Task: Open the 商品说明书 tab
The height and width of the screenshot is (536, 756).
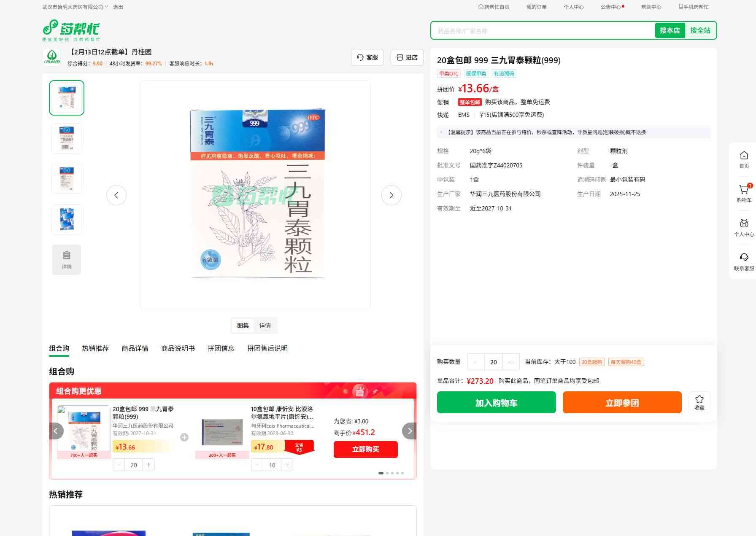Action: click(178, 348)
